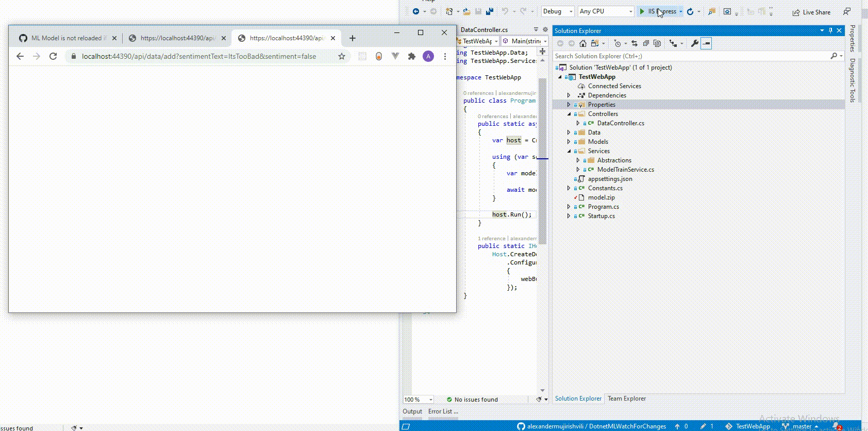Screen dimensions: 868x431
Task: Collapse all items in Solution Explorer
Action: click(x=646, y=43)
